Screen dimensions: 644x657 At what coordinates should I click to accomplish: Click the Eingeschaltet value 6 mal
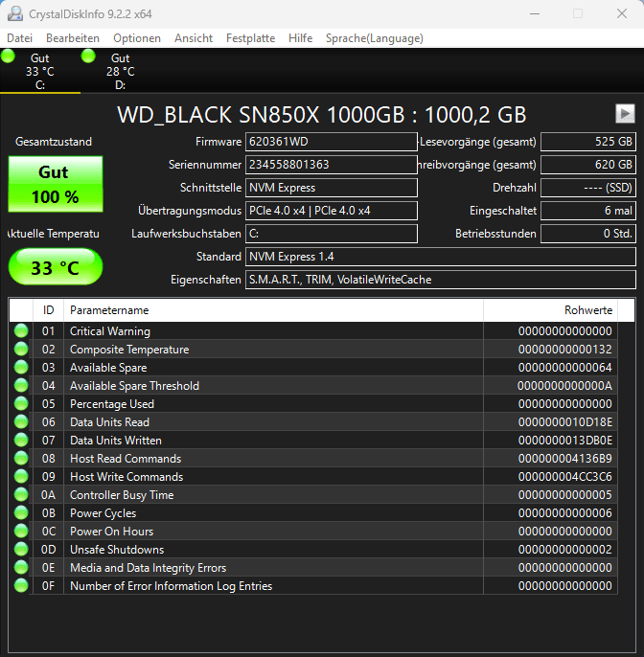pos(588,211)
